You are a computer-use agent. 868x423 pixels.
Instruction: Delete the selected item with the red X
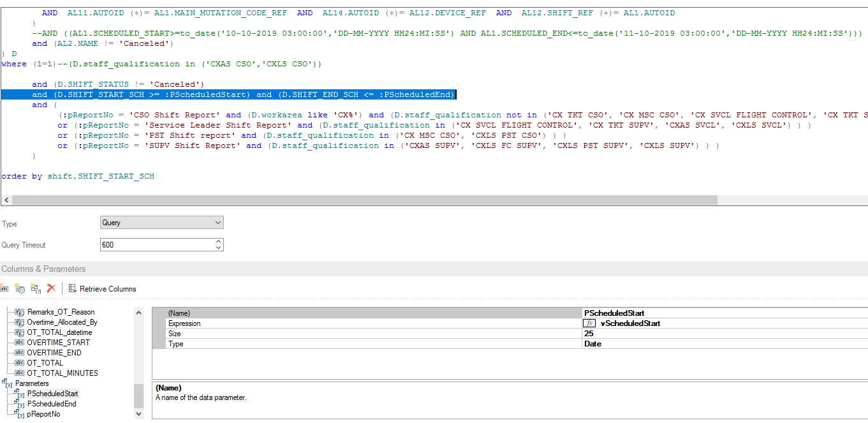coord(52,288)
